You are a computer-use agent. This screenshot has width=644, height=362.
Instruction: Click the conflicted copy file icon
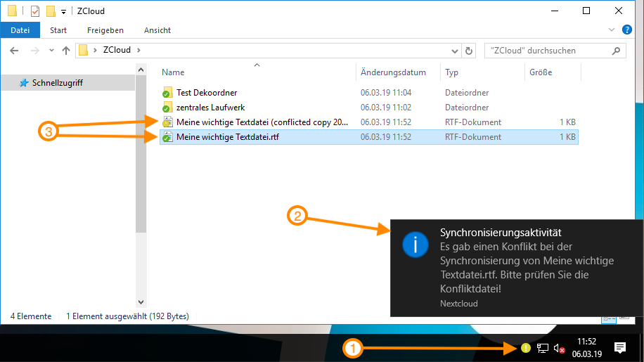167,122
